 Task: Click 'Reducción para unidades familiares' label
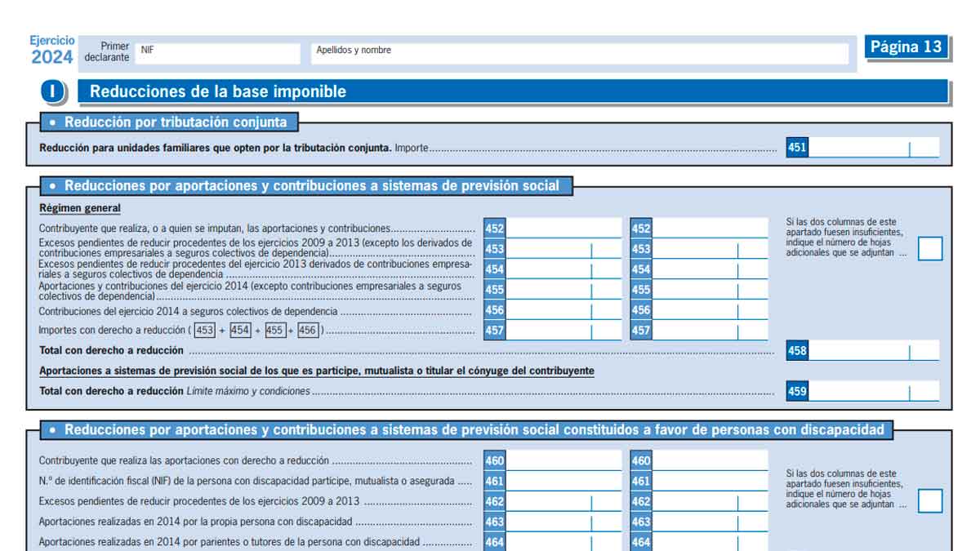point(216,149)
